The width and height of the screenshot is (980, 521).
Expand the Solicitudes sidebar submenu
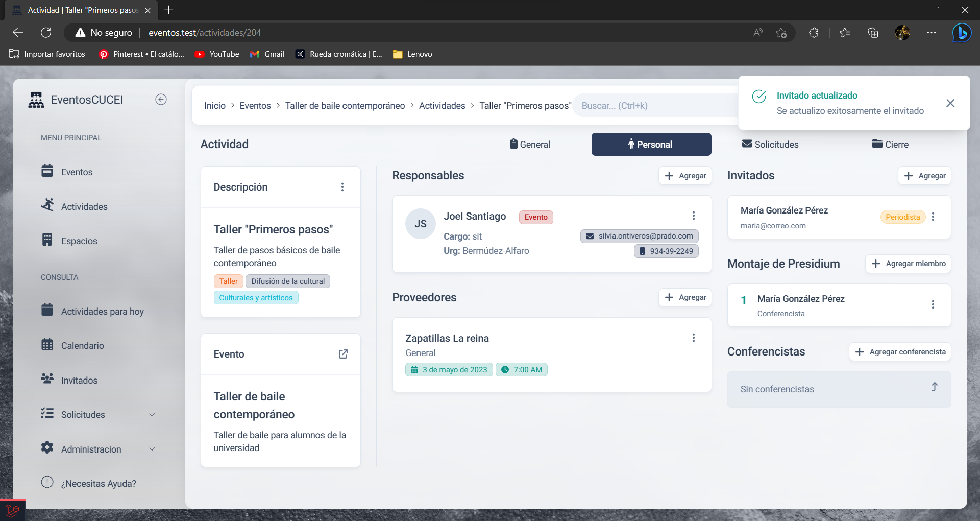coord(152,415)
